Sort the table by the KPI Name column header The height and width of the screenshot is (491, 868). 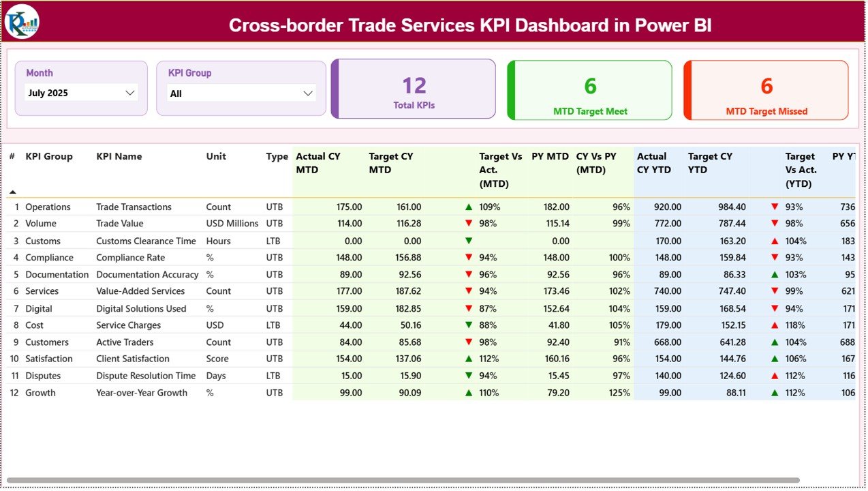point(119,156)
